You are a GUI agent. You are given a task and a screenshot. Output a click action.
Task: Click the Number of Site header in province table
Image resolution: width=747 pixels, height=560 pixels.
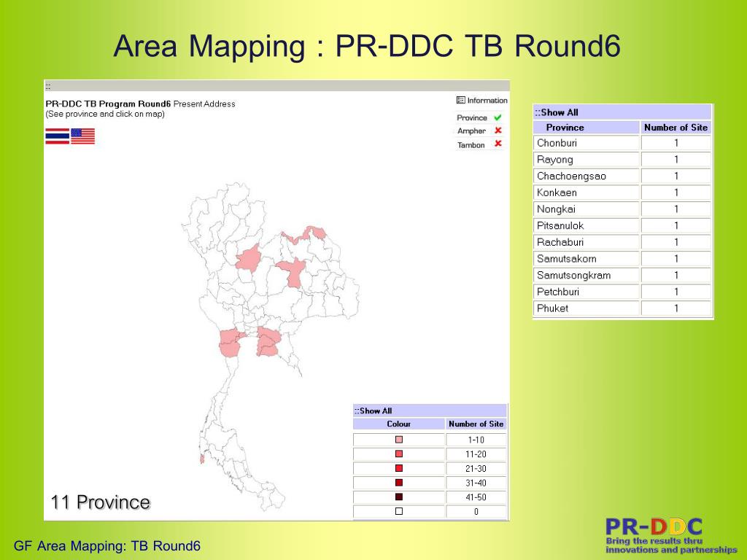pyautogui.click(x=676, y=127)
